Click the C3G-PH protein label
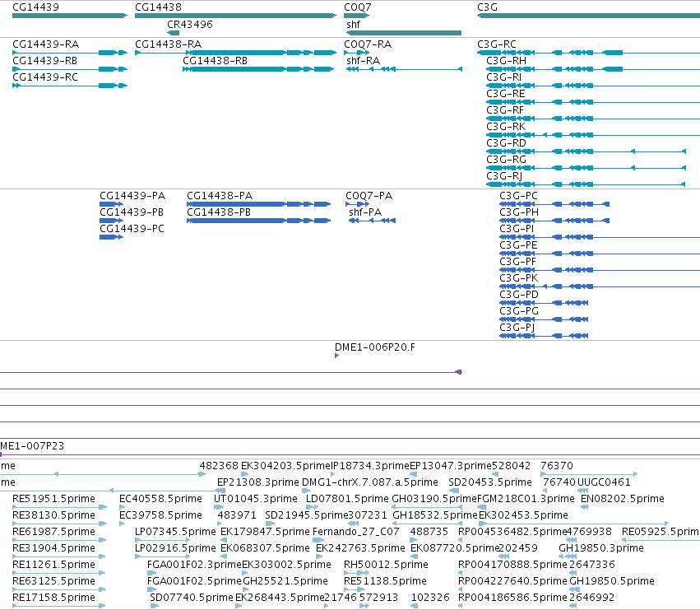Image resolution: width=700 pixels, height=610 pixels. (x=519, y=212)
